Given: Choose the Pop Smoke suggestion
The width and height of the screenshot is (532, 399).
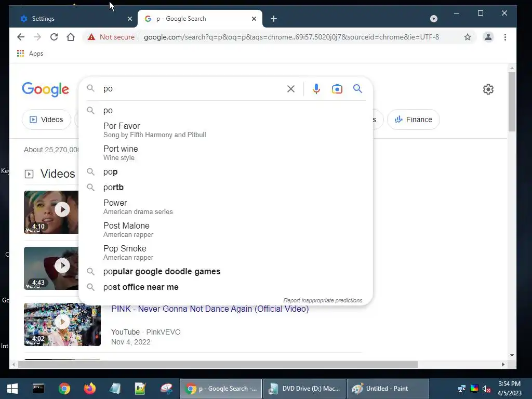Looking at the screenshot, I should (x=225, y=252).
